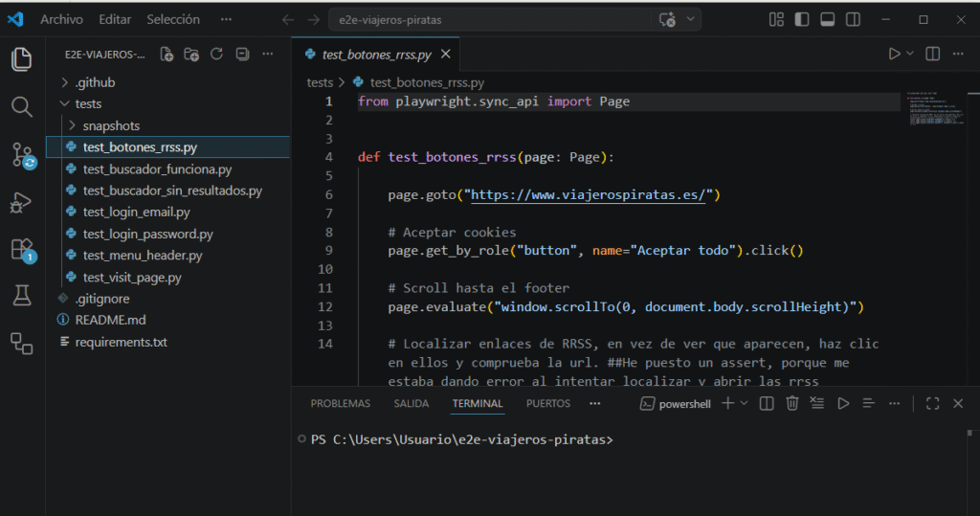Open the Source Control view
Viewport: 980px width, 516px height.
click(23, 155)
